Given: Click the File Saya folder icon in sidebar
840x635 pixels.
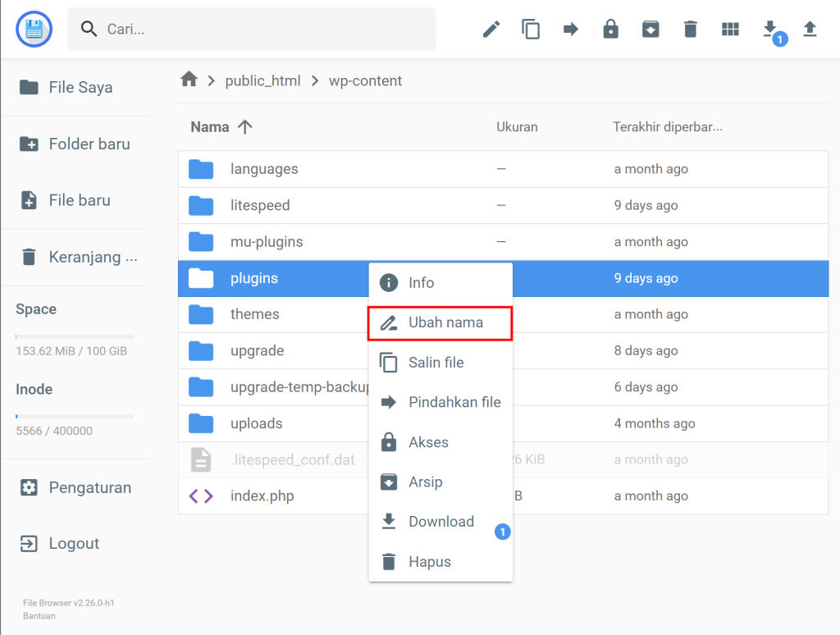Looking at the screenshot, I should (x=29, y=87).
